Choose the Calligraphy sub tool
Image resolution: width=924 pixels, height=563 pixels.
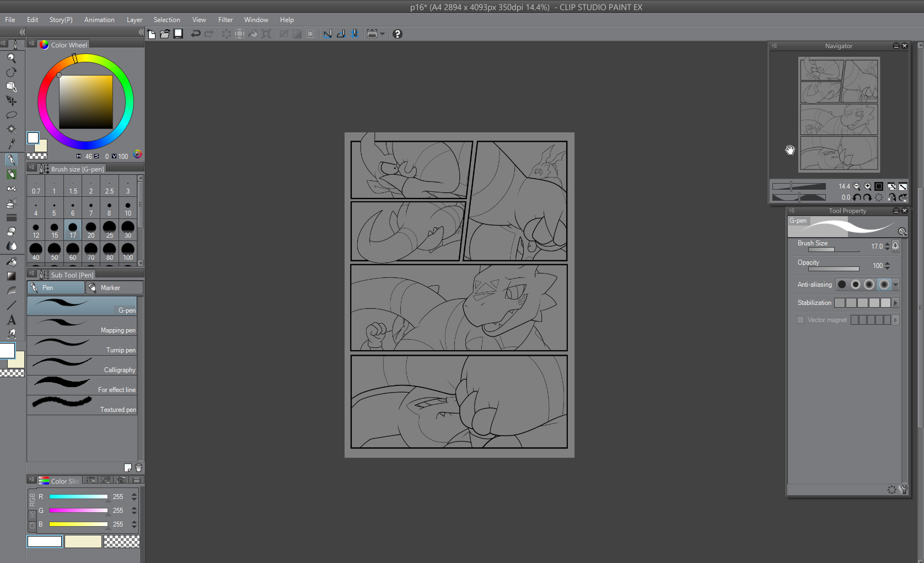point(82,365)
